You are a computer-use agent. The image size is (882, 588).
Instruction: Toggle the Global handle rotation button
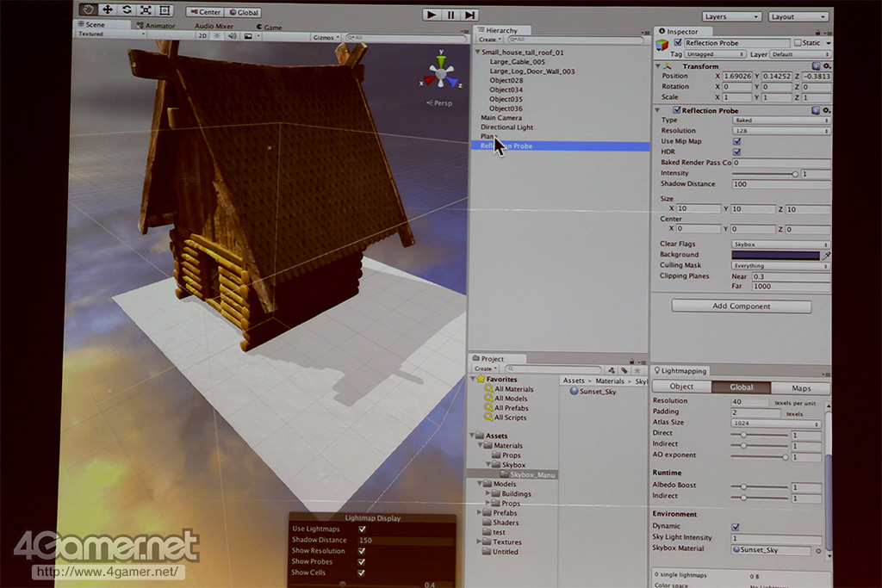(244, 12)
